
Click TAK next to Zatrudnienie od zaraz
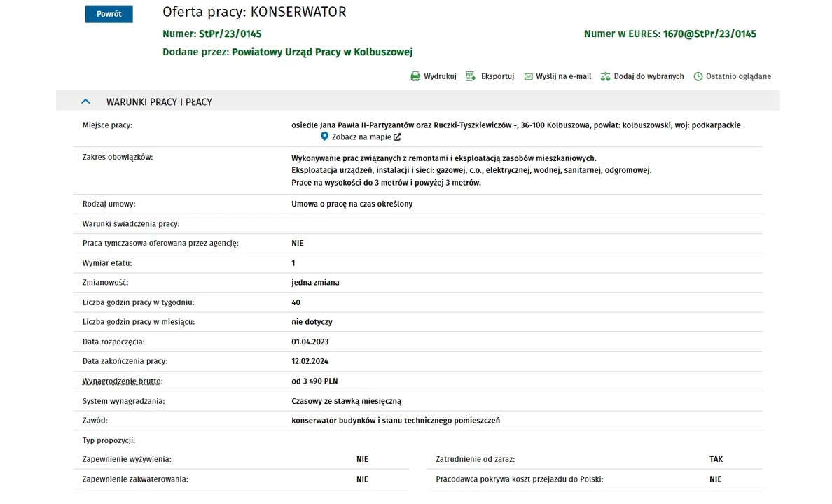pyautogui.click(x=716, y=459)
